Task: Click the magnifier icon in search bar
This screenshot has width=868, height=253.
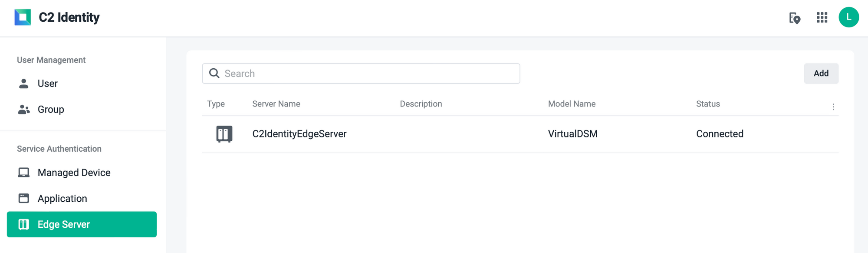Action: tap(214, 73)
